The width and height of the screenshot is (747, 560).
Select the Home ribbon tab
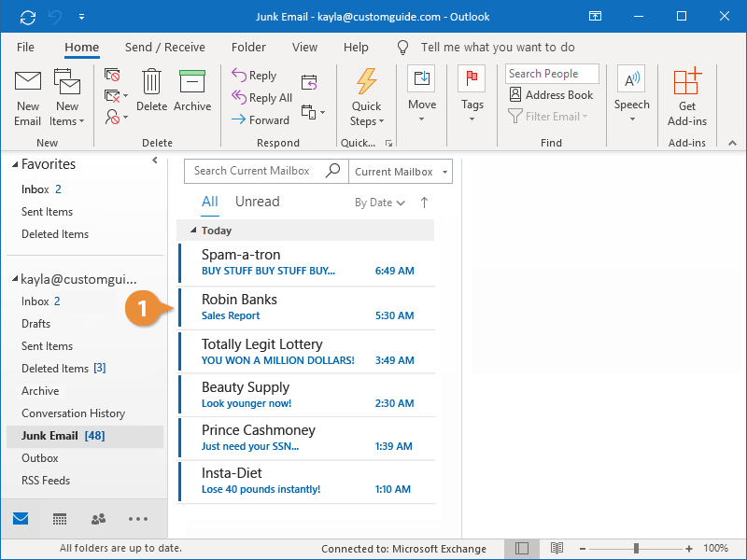coord(81,48)
